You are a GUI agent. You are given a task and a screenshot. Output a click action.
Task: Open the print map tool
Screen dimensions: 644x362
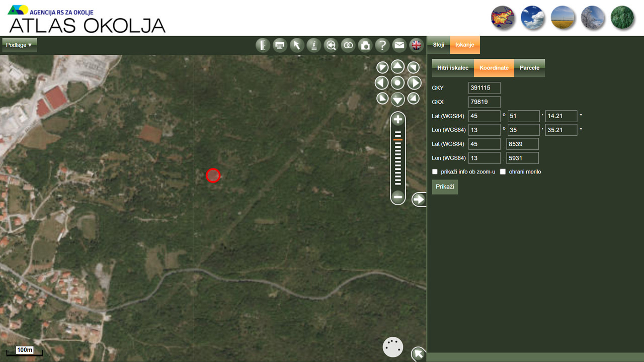pyautogui.click(x=280, y=45)
